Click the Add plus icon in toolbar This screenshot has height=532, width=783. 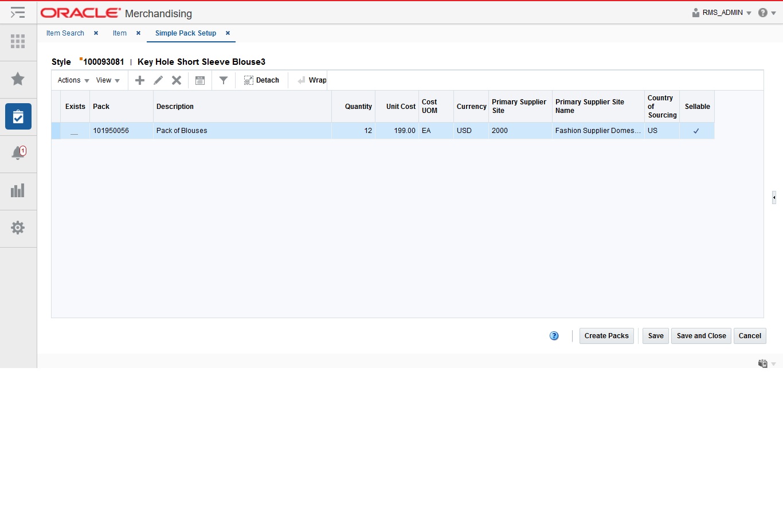pyautogui.click(x=140, y=80)
